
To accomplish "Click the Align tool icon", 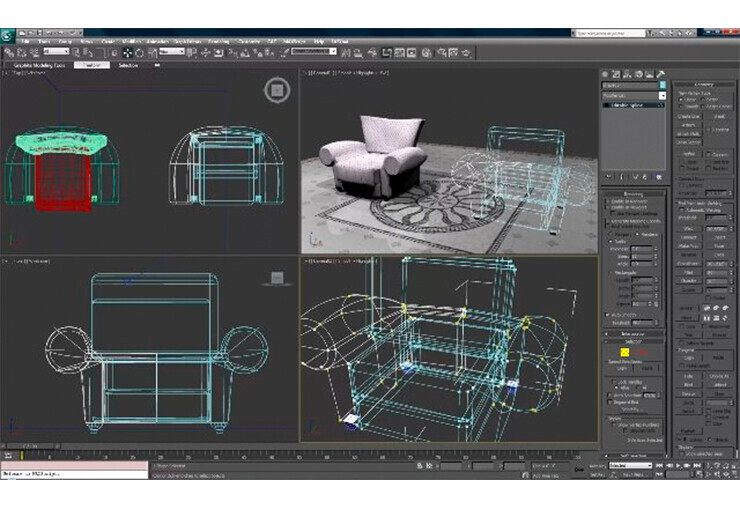I will tap(358, 53).
